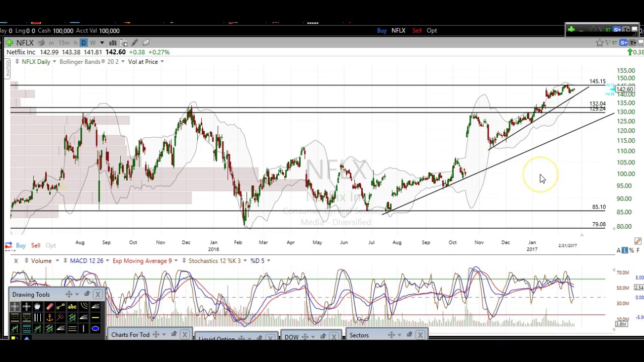Open the bar chart type icon
This screenshot has height=362, width=644.
[x=113, y=43]
